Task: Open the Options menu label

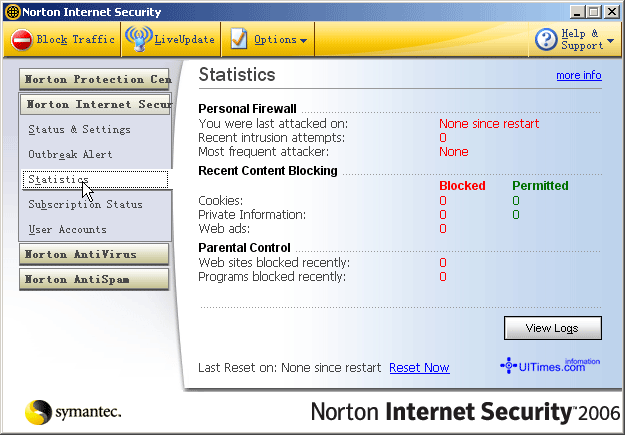Action: tap(275, 39)
